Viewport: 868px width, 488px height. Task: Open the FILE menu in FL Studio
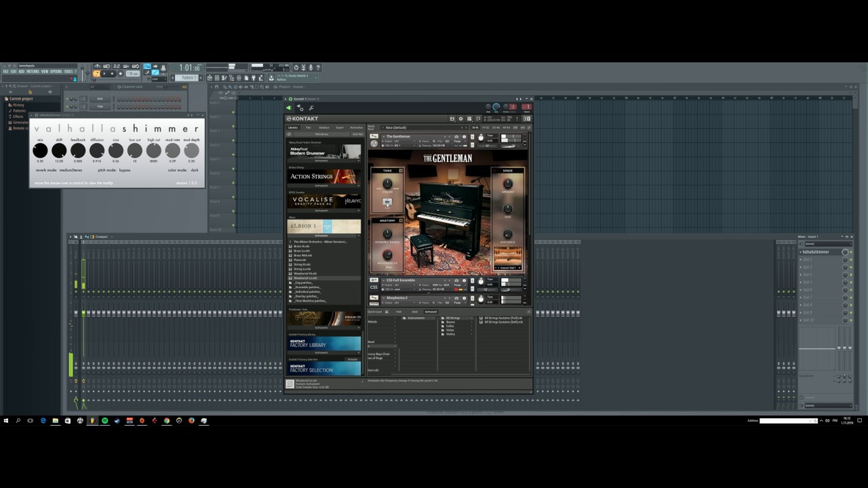(5, 71)
